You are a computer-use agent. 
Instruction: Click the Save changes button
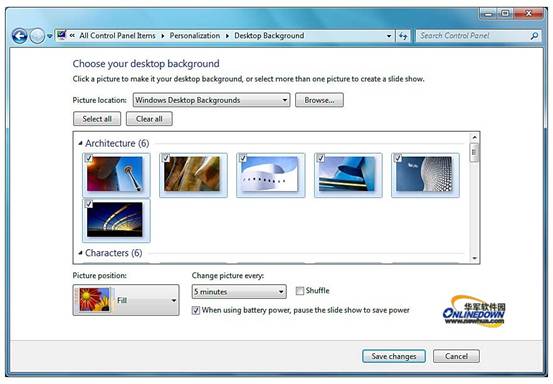[x=394, y=356]
